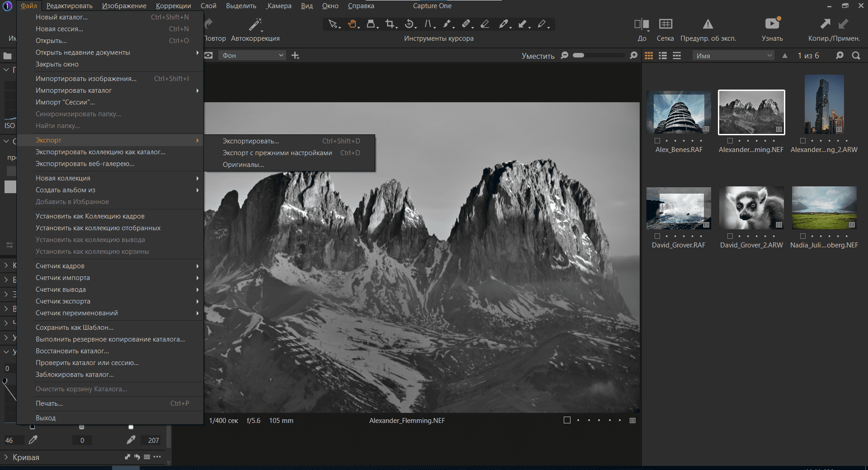Toggle color tag box under David_Grover_2.ARW
The width and height of the screenshot is (868, 470).
click(x=730, y=236)
